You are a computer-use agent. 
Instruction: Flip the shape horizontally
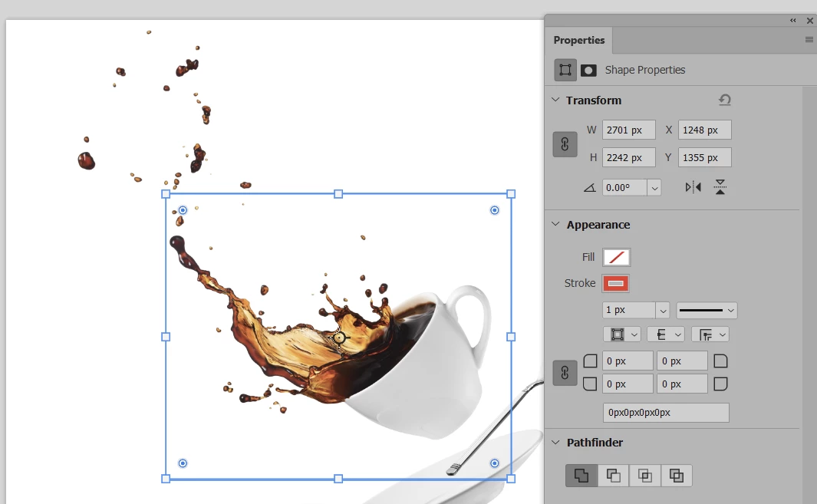point(693,187)
